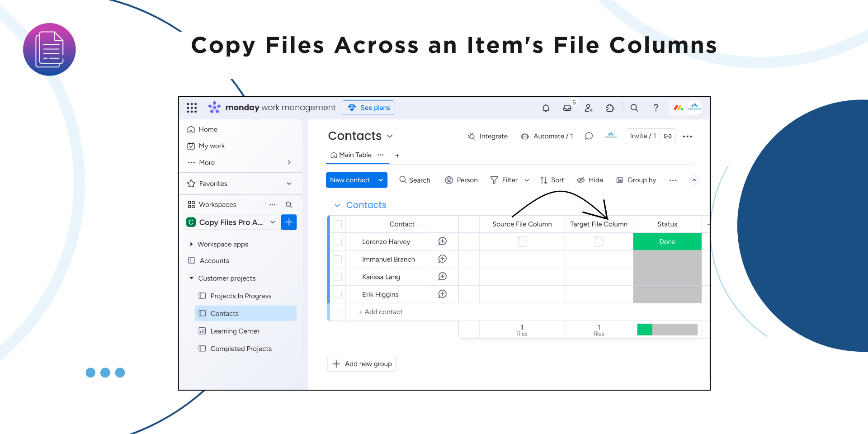Click the Invite / 1 button
This screenshot has width=868, height=434.
pyautogui.click(x=642, y=136)
